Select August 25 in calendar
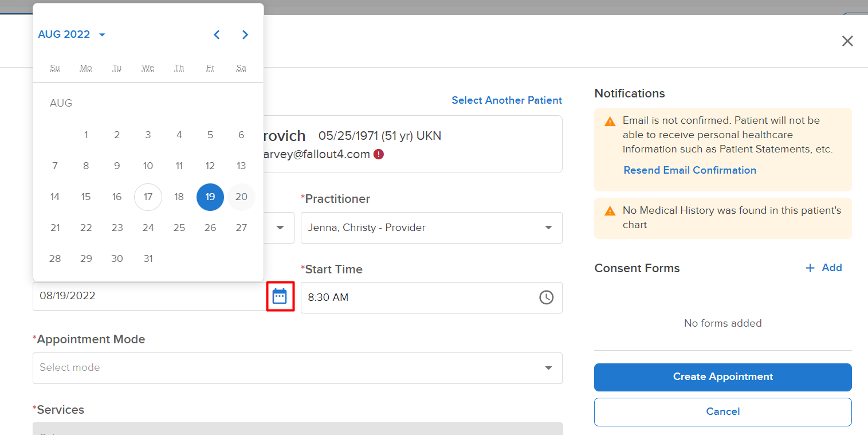 tap(179, 228)
